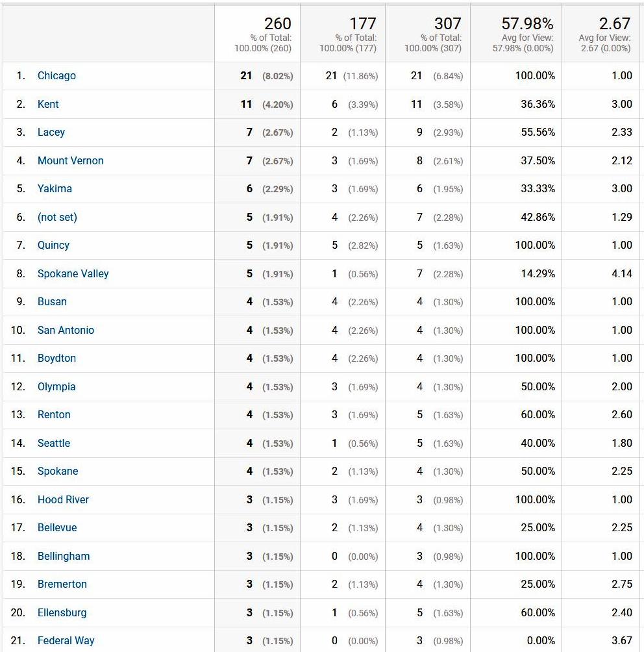Select the Bremerton link
The width and height of the screenshot is (644, 652).
pos(62,584)
